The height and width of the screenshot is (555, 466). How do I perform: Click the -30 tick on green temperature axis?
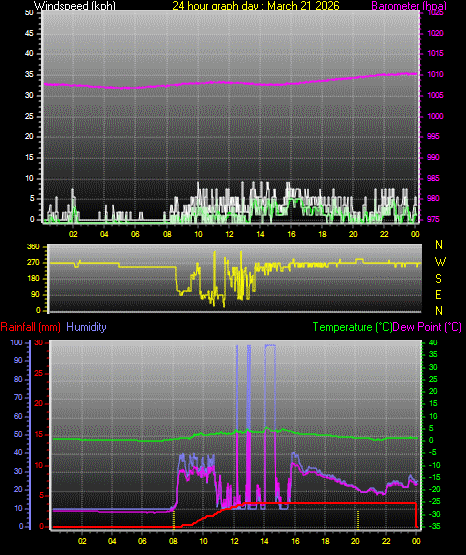[x=435, y=514]
